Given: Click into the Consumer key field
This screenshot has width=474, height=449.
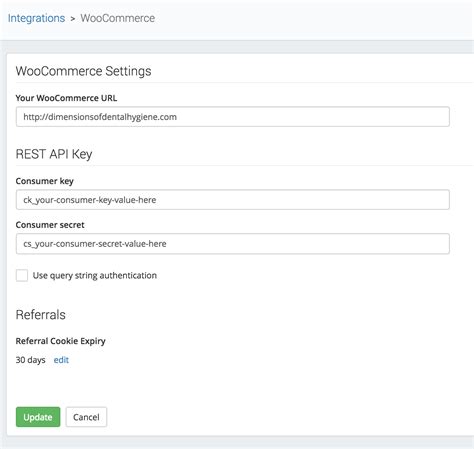Looking at the screenshot, I should [233, 200].
